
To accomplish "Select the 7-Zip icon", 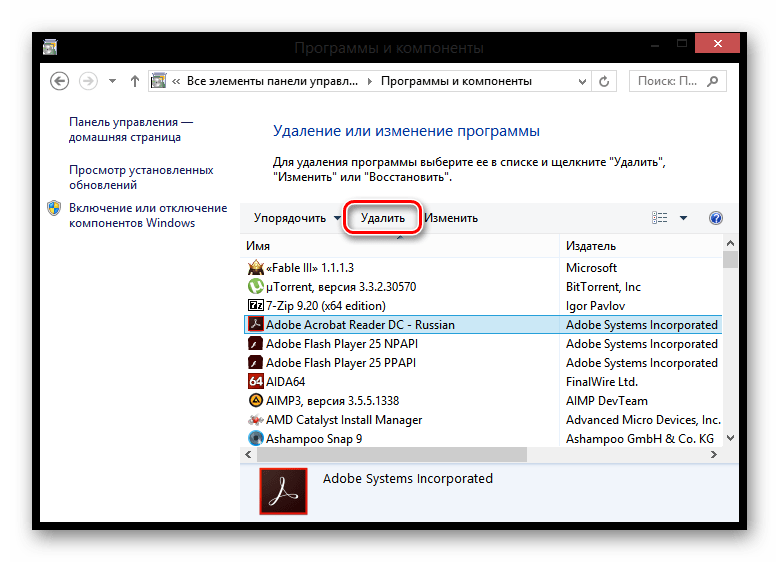I will [255, 305].
